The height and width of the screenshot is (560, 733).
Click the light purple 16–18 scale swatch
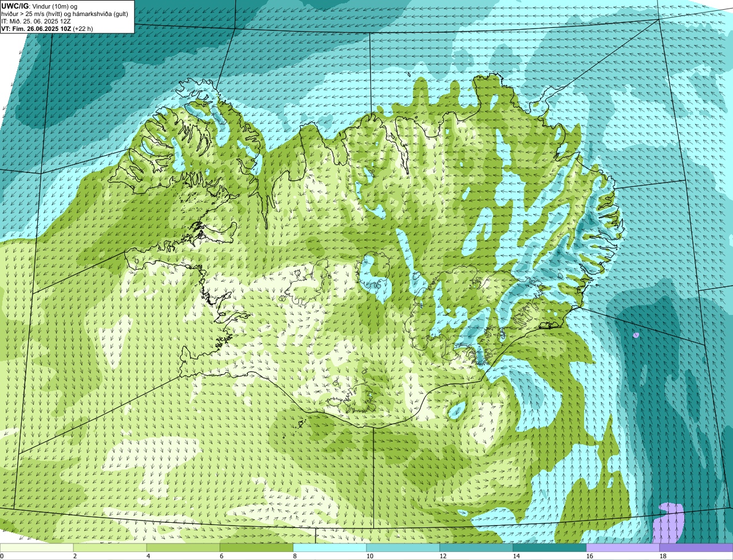[x=623, y=547]
